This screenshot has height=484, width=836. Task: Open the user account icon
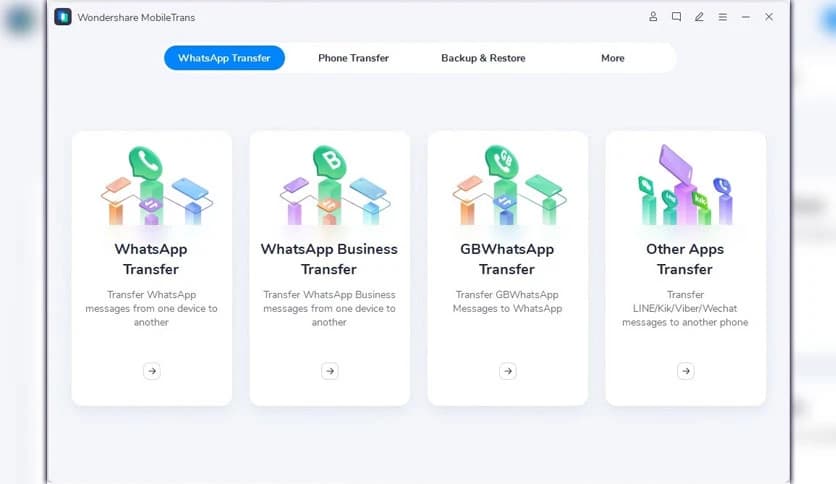pyautogui.click(x=653, y=17)
